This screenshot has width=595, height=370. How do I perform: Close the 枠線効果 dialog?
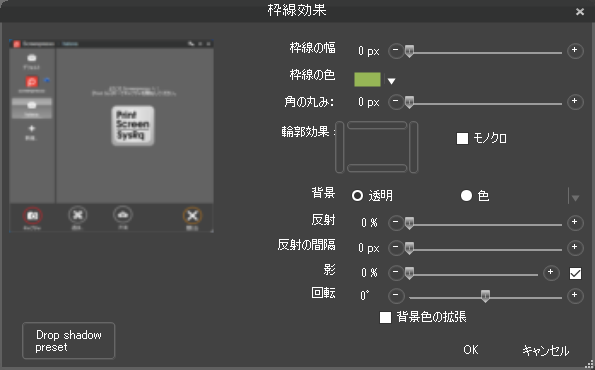coord(580,12)
